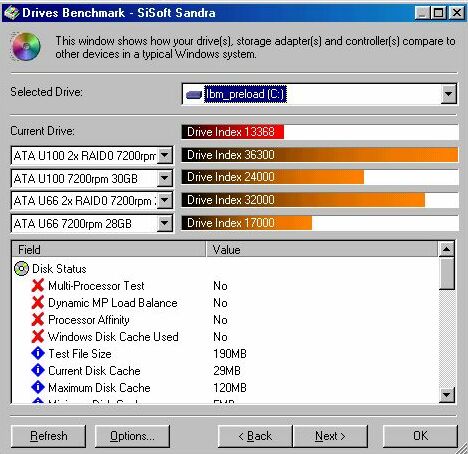Click the list scrollbar down arrow
The image size is (468, 454).
coord(447,395)
